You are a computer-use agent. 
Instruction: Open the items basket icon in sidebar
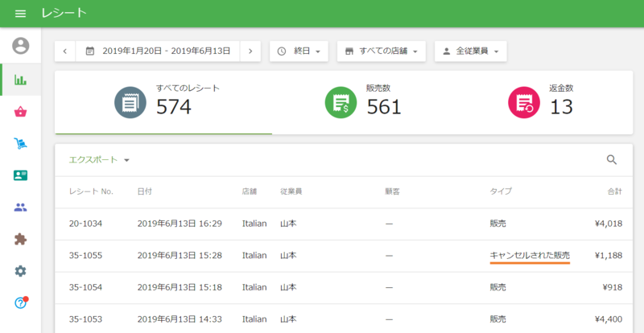[x=20, y=112]
